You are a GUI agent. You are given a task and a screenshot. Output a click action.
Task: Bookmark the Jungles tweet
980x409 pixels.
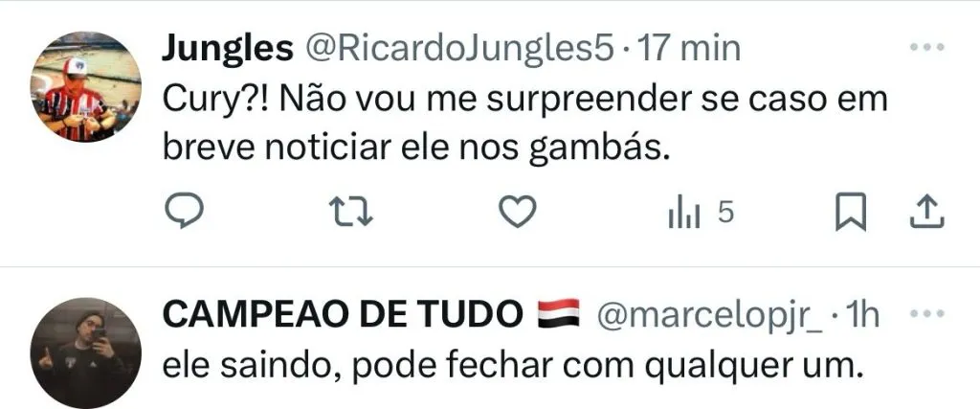(851, 213)
